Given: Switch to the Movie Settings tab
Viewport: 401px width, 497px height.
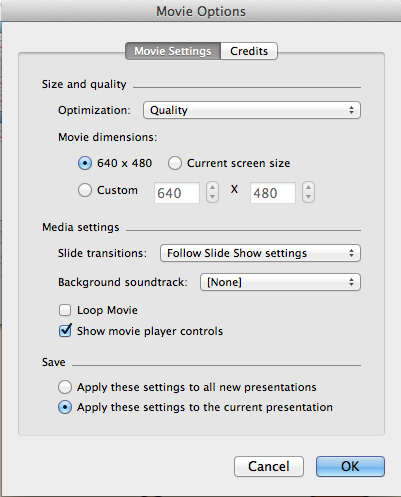Looking at the screenshot, I should [173, 51].
